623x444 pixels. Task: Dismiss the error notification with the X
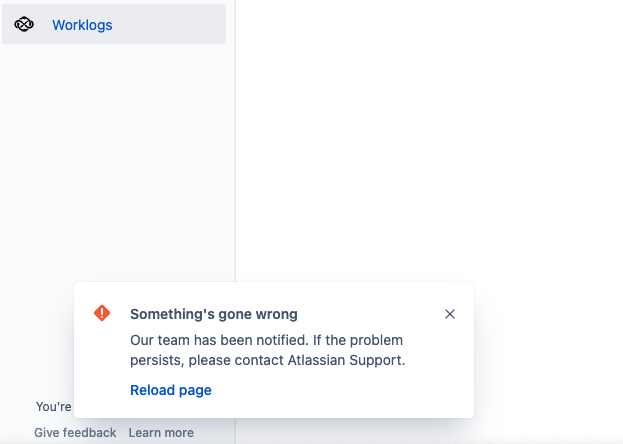450,314
